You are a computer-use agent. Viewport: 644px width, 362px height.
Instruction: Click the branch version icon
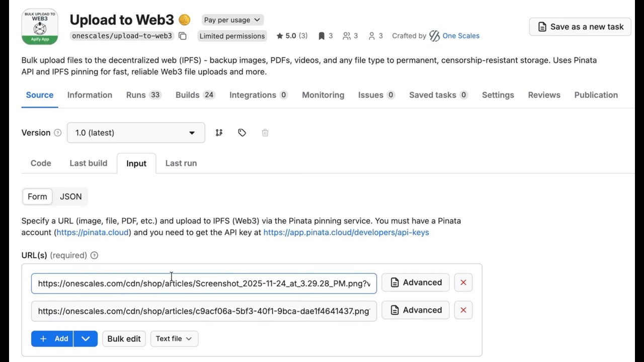tap(219, 133)
